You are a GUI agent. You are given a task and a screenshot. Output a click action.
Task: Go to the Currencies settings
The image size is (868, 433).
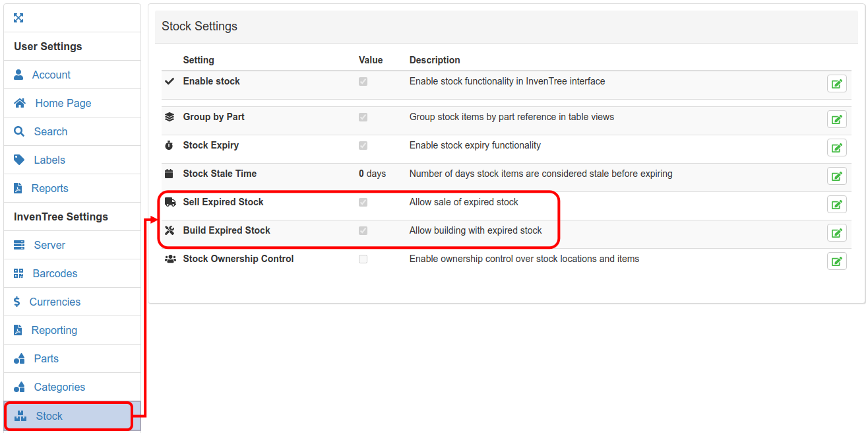(55, 302)
